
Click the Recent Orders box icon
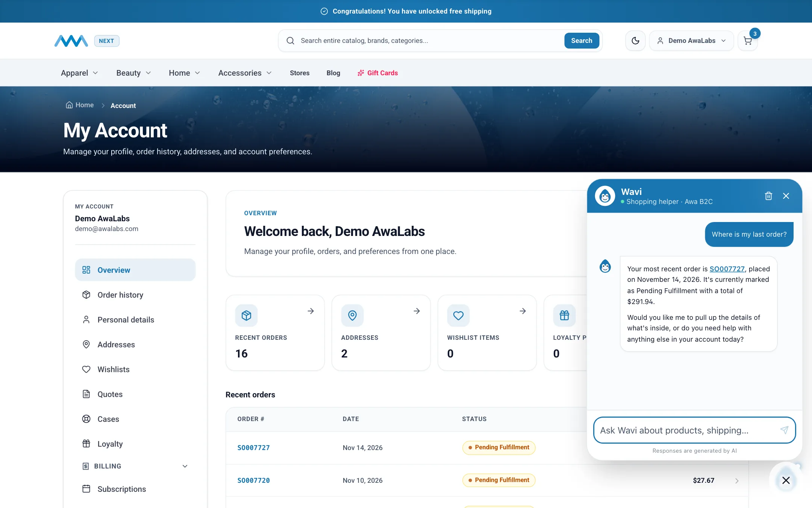point(246,315)
